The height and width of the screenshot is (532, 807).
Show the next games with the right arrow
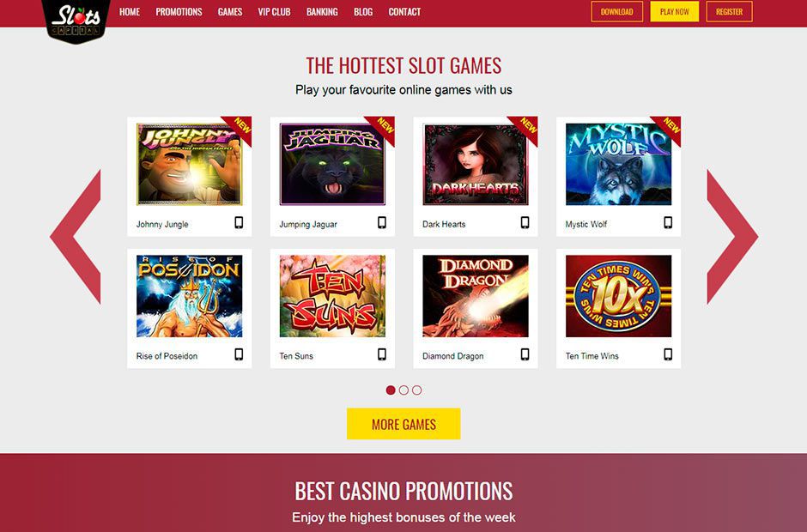pos(732,237)
